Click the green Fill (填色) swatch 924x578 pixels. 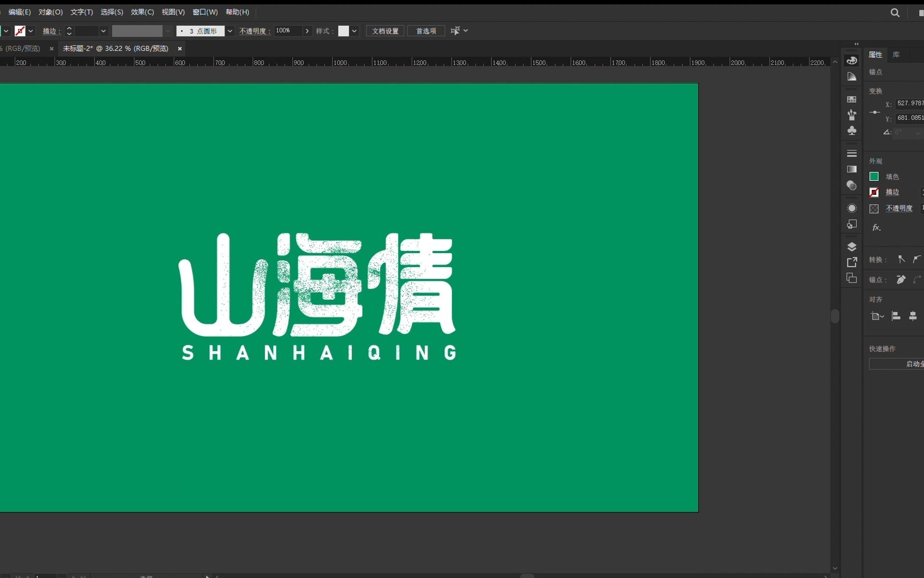874,177
